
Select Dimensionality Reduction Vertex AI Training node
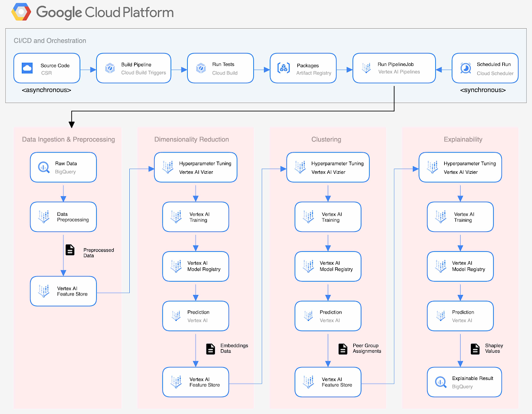pyautogui.click(x=196, y=217)
